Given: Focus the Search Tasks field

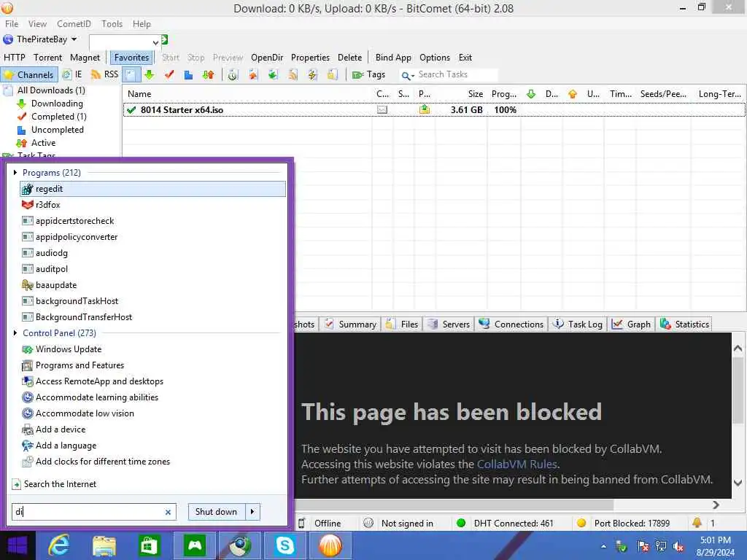Looking at the screenshot, I should pos(457,75).
